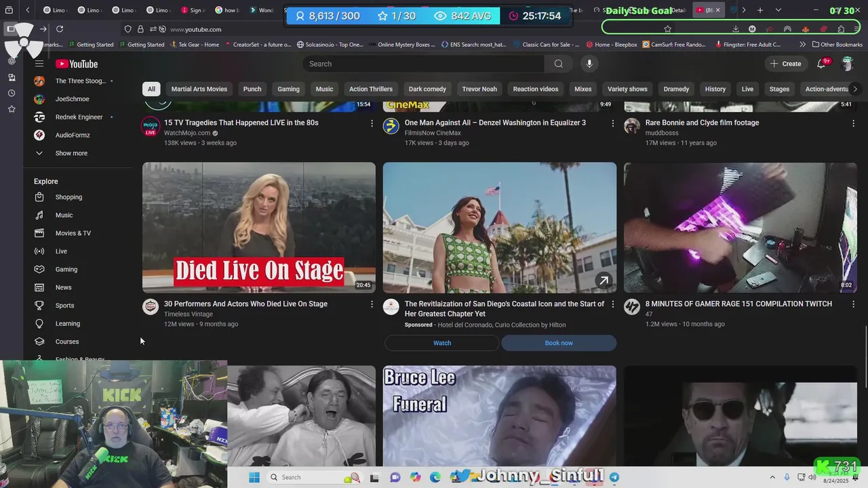
Task: Select the Punch filter chip
Action: click(x=252, y=89)
